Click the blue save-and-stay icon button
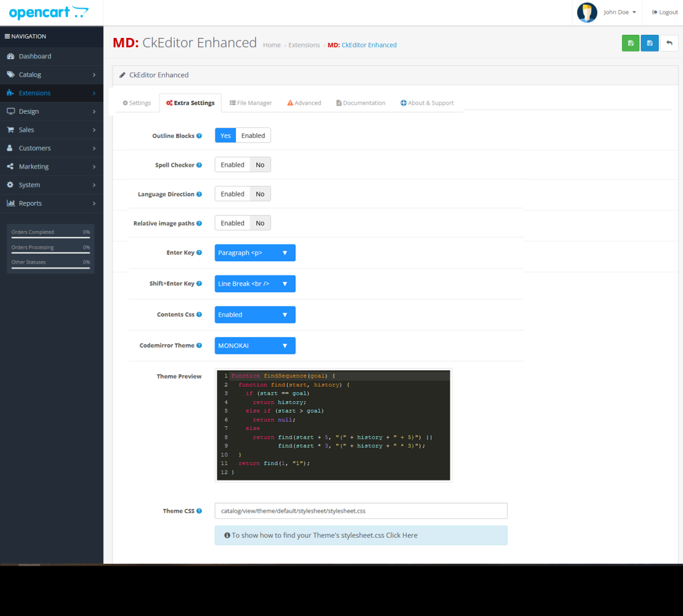Screen dimensions: 683x616 (x=649, y=43)
